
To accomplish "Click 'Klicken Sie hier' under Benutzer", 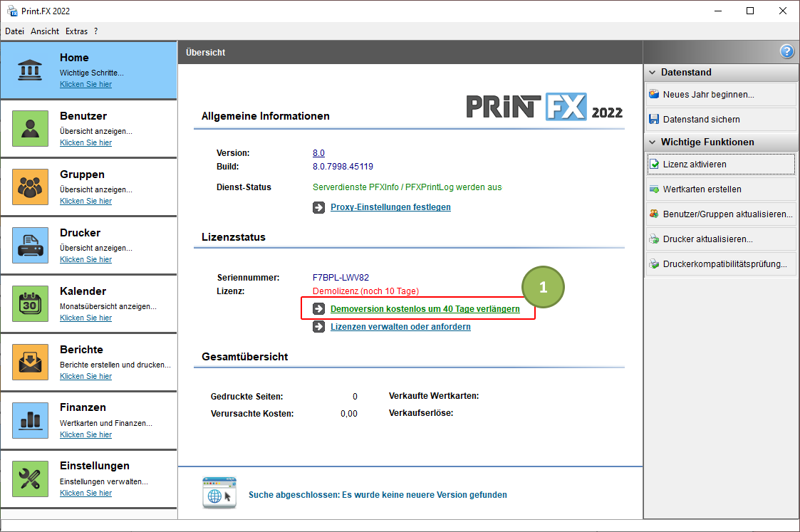I will [x=85, y=143].
